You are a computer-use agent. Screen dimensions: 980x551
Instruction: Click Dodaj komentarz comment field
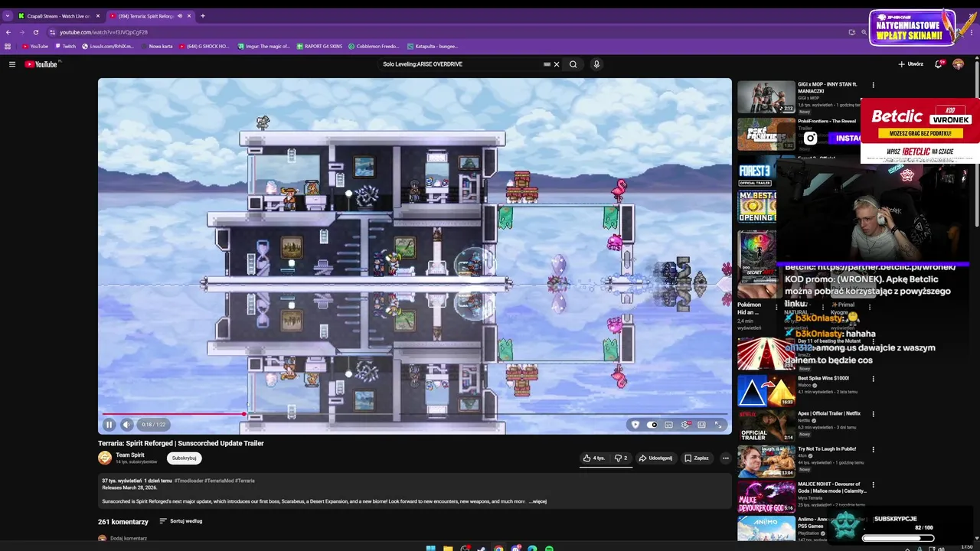pos(129,538)
